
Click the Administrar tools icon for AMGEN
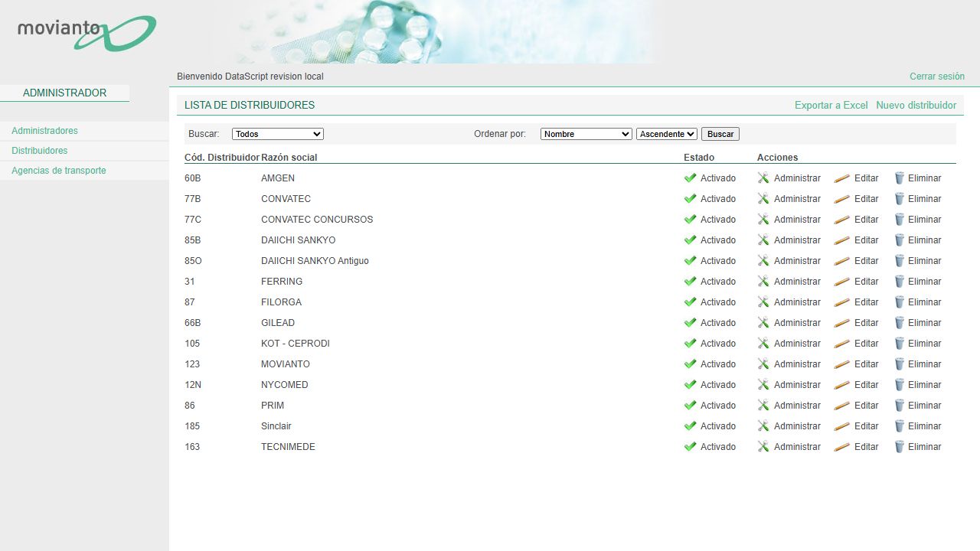point(763,178)
